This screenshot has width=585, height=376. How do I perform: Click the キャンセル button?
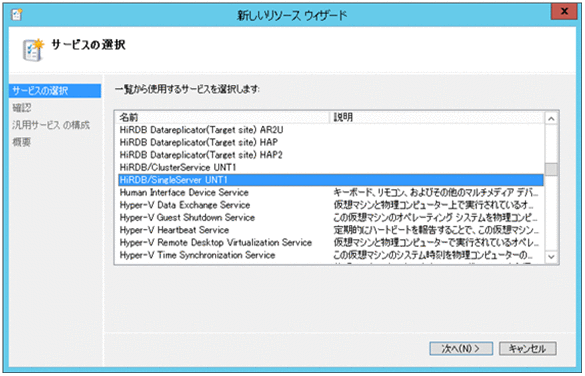click(527, 349)
